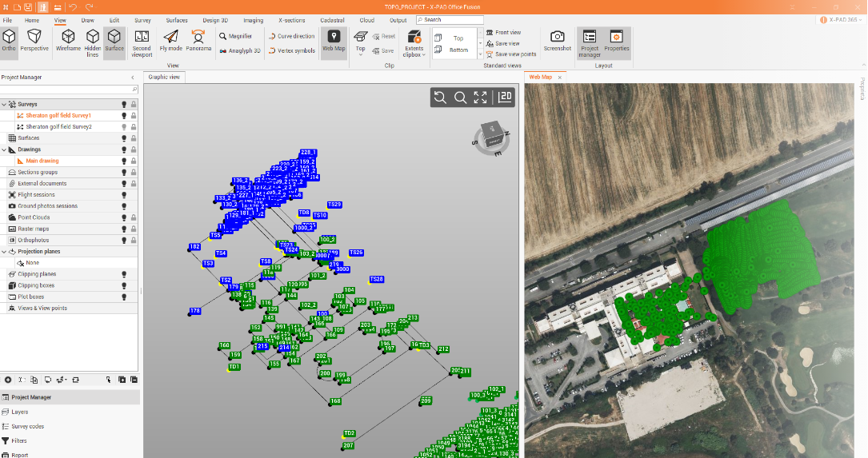Open the File menu

[x=7, y=20]
